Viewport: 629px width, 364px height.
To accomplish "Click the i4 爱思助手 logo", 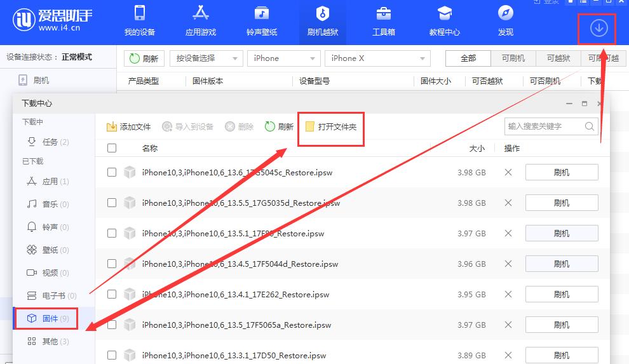I will [x=52, y=19].
